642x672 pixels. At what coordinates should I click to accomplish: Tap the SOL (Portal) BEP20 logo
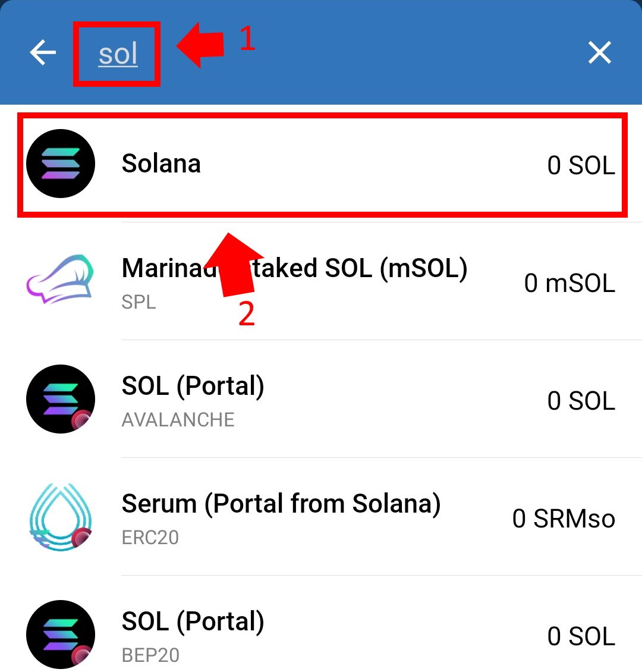pyautogui.click(x=61, y=635)
